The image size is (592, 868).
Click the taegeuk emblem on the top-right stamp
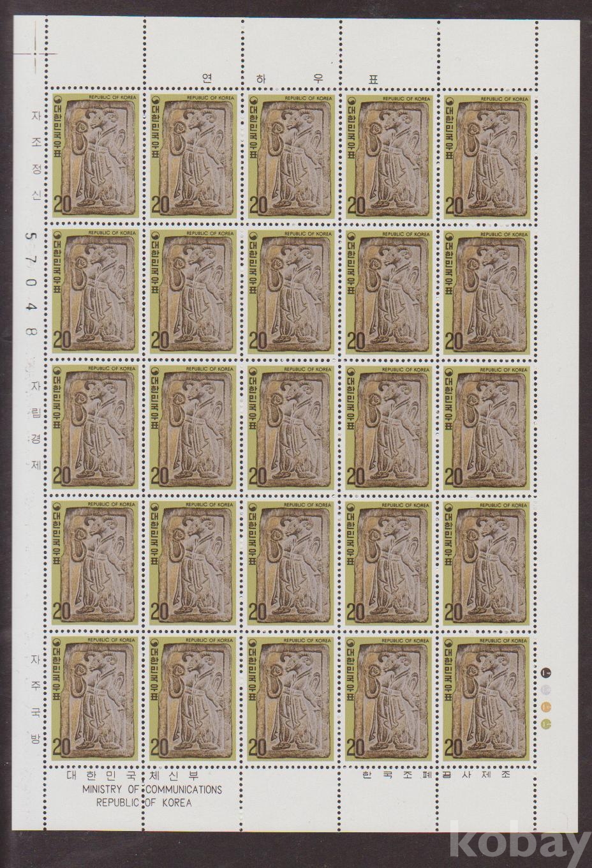[451, 101]
